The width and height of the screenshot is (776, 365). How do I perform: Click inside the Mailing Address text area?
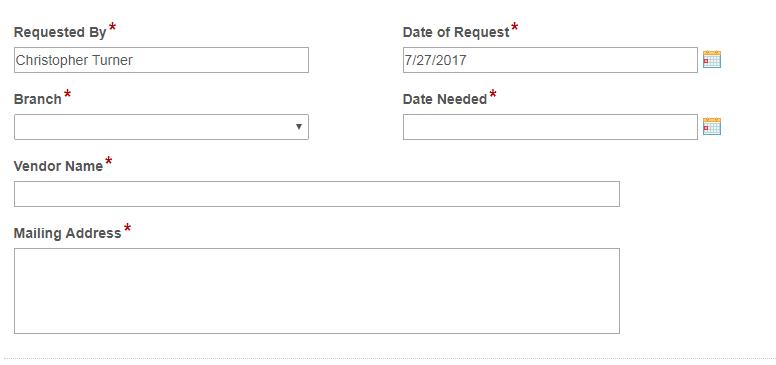[317, 291]
